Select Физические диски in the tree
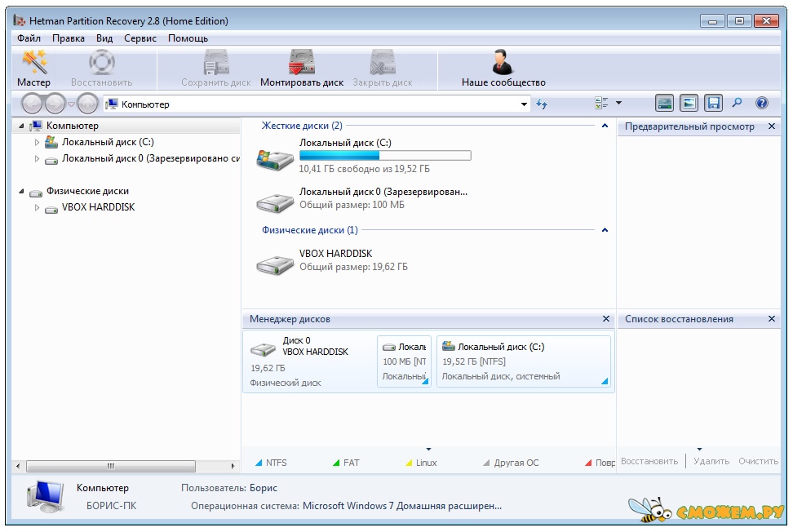The image size is (793, 532). click(x=87, y=191)
